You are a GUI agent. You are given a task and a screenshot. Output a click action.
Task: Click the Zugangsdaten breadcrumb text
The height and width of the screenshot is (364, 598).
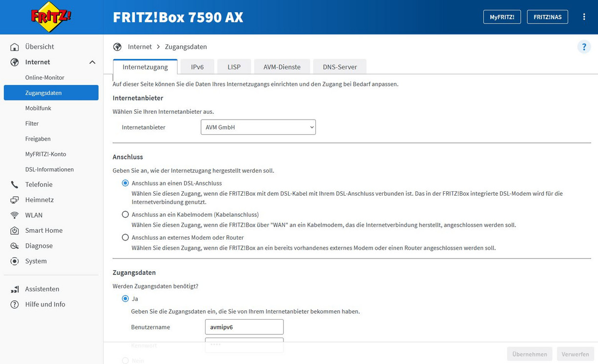coord(186,47)
